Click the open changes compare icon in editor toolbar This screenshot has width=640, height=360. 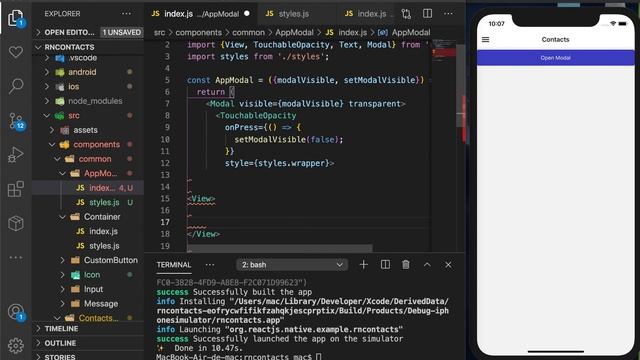[x=406, y=13]
